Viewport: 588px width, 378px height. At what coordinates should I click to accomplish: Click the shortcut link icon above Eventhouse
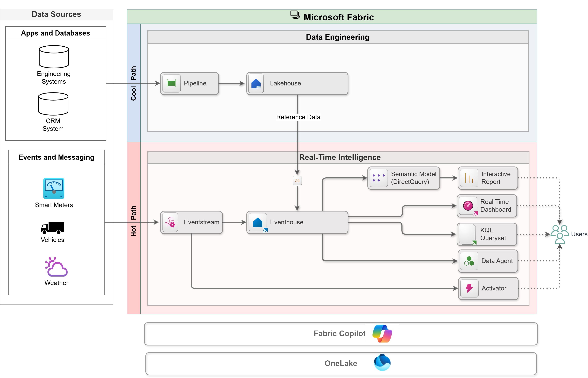coord(297,181)
